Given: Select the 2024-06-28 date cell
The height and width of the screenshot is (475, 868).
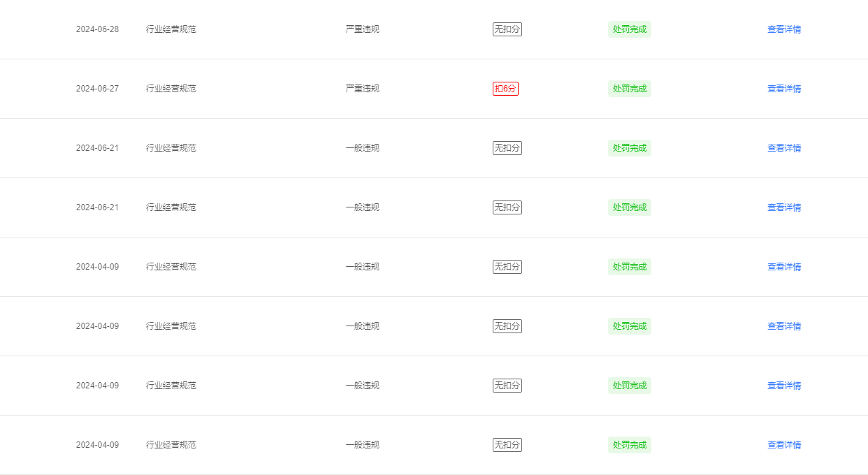Looking at the screenshot, I should 97,29.
